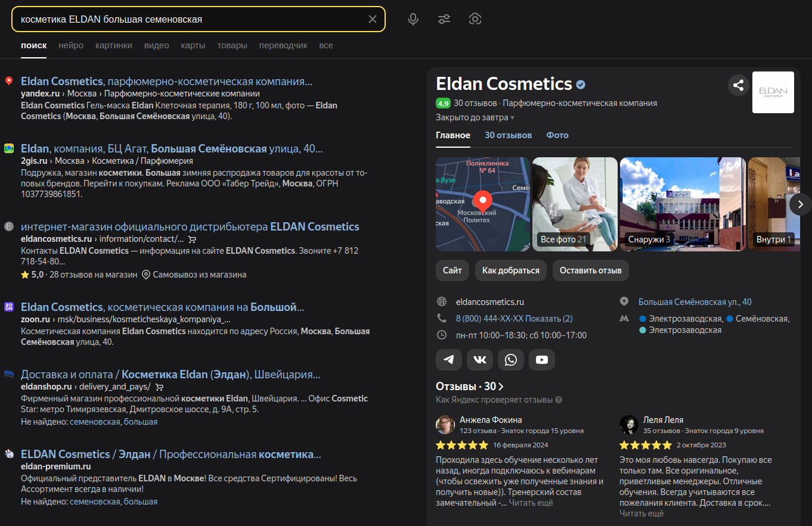This screenshot has width=812, height=526.
Task: Click the cart icon beside eldanshop.ru path
Action: click(x=159, y=387)
